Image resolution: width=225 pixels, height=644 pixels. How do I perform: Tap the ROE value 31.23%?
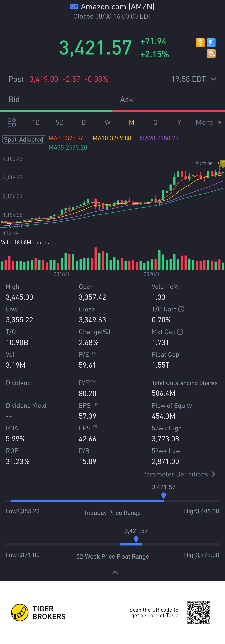point(17,461)
